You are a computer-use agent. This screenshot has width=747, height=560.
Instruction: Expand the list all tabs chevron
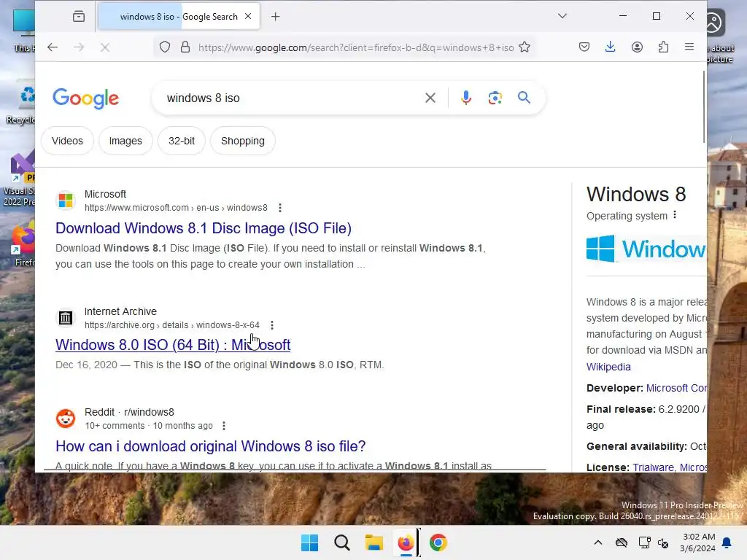tap(562, 16)
